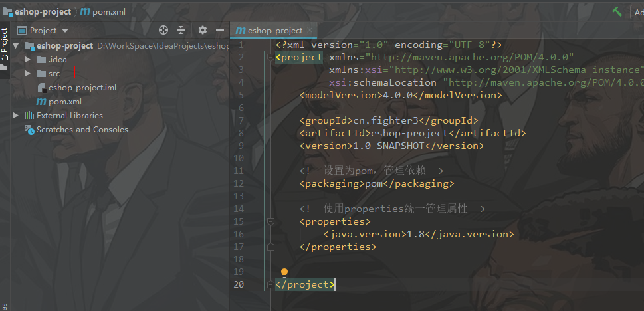
Task: Close the eshop-project editor tab
Action: click(310, 30)
